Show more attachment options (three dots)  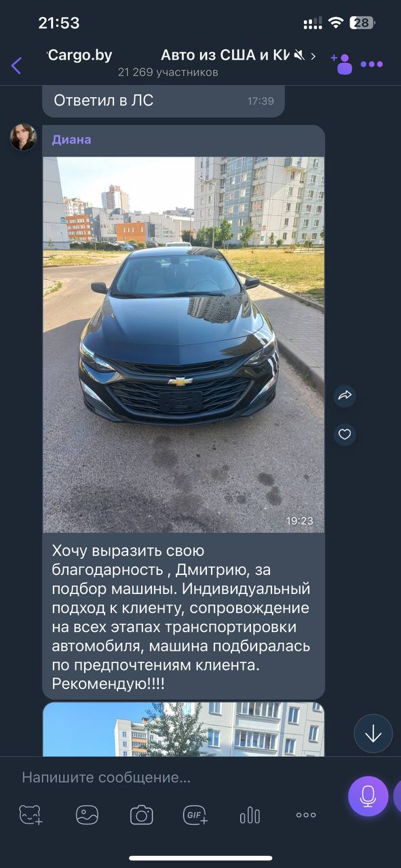(306, 815)
